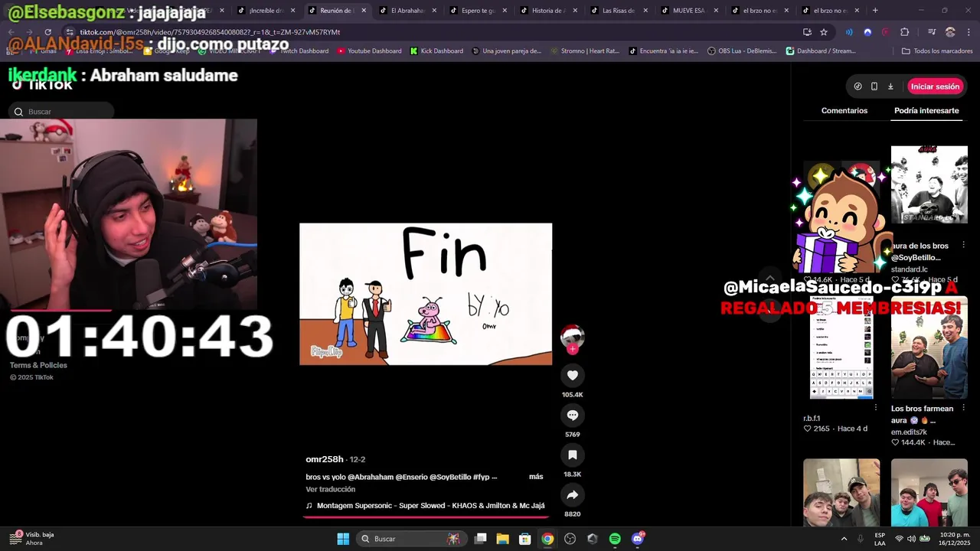Open 'Los bros farmean aura' video thumbnail
The width and height of the screenshot is (980, 551).
(929, 347)
